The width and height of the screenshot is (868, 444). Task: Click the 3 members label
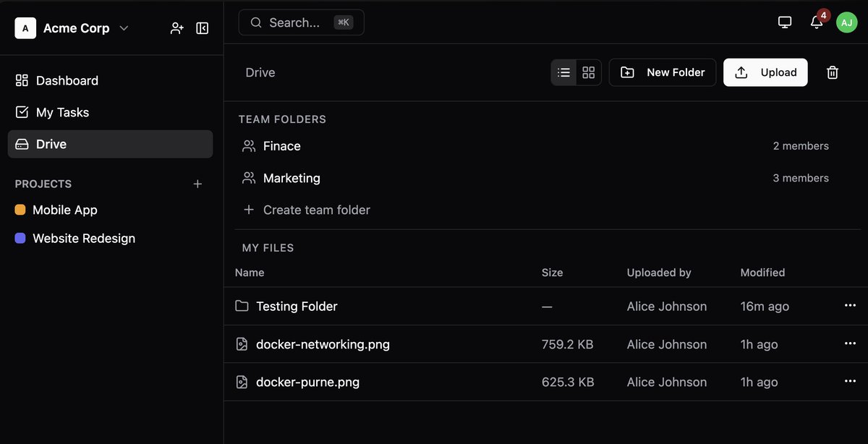click(801, 178)
